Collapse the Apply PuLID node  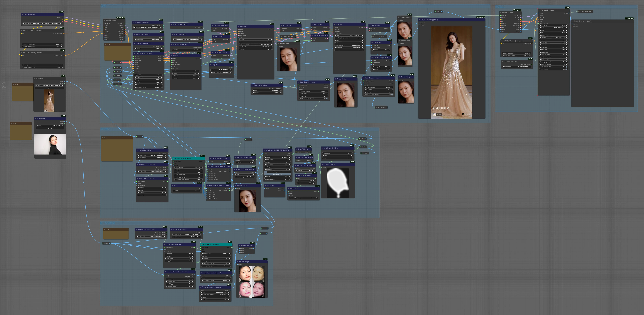click(x=172, y=56)
